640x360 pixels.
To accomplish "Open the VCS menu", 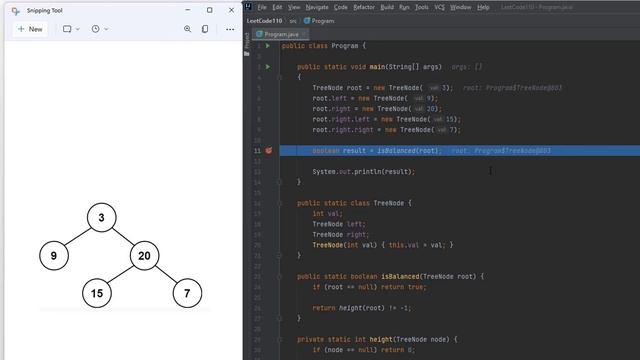I will pyautogui.click(x=439, y=7).
